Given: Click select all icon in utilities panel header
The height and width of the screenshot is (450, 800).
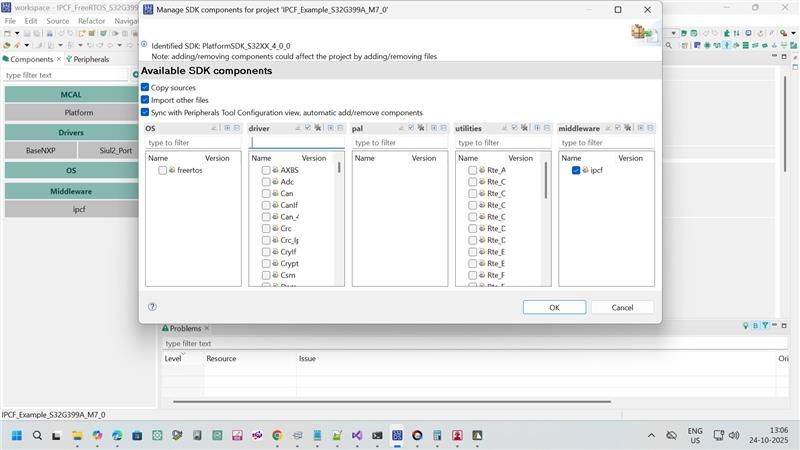Looking at the screenshot, I should (514, 128).
